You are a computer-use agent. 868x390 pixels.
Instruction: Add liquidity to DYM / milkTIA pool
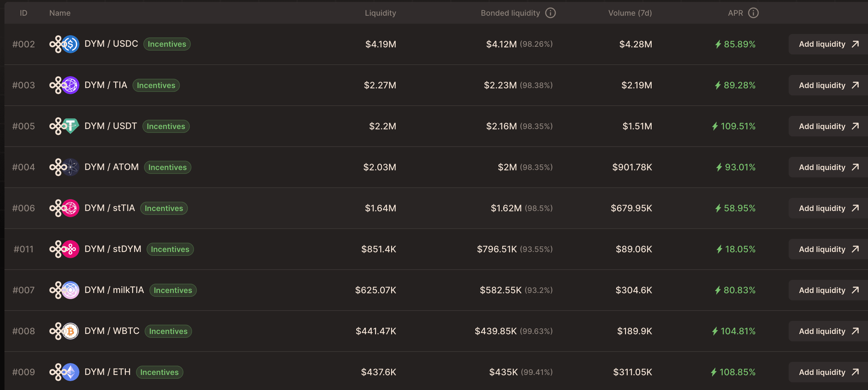828,290
